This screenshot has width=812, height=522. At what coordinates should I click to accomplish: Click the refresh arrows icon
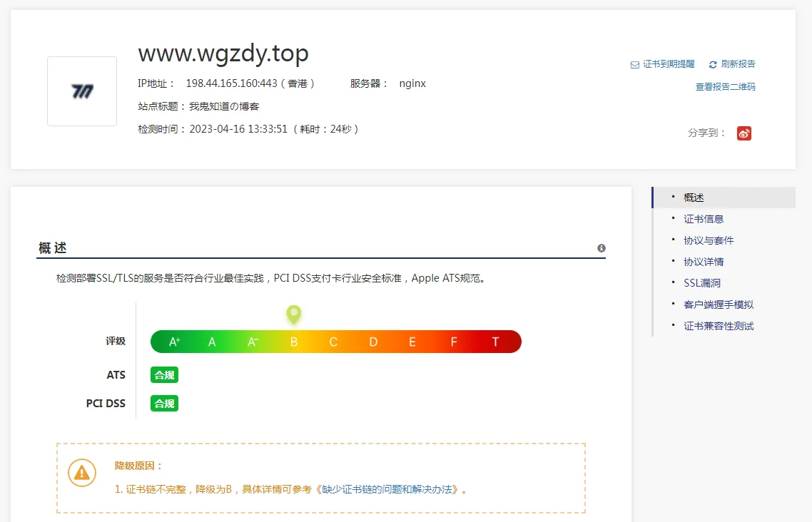click(x=713, y=65)
